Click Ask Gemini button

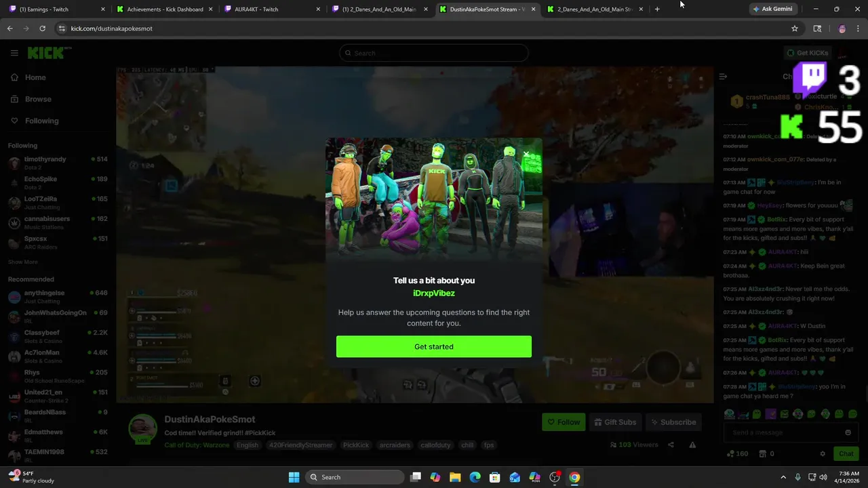[x=773, y=9]
